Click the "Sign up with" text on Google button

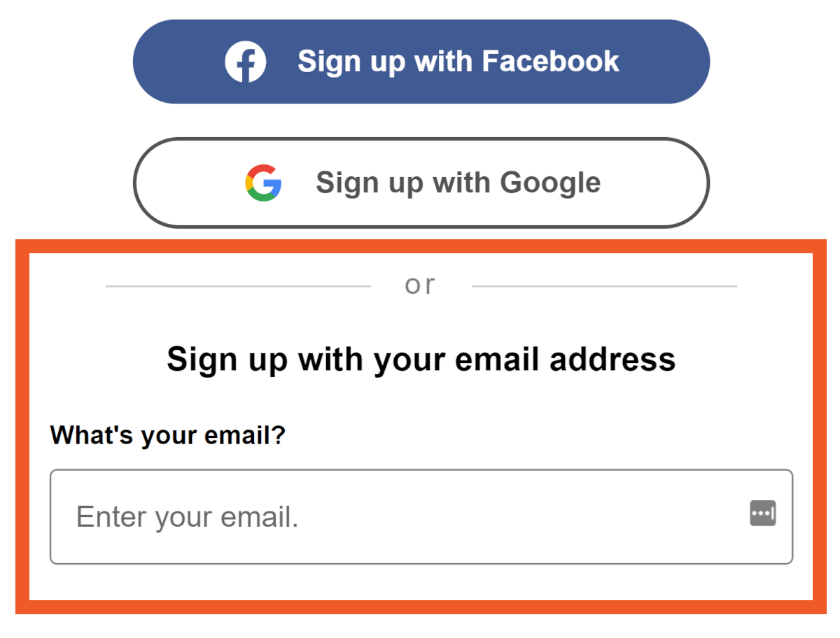pos(403,183)
